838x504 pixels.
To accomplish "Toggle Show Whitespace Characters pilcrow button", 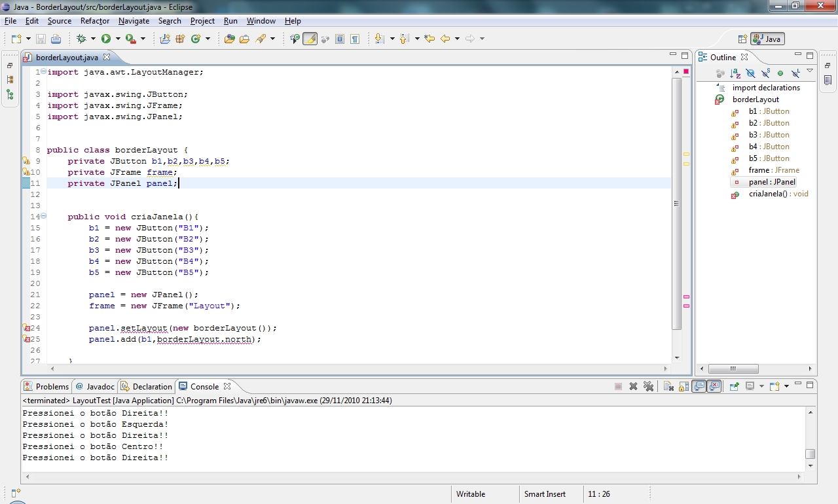I will coord(355,39).
